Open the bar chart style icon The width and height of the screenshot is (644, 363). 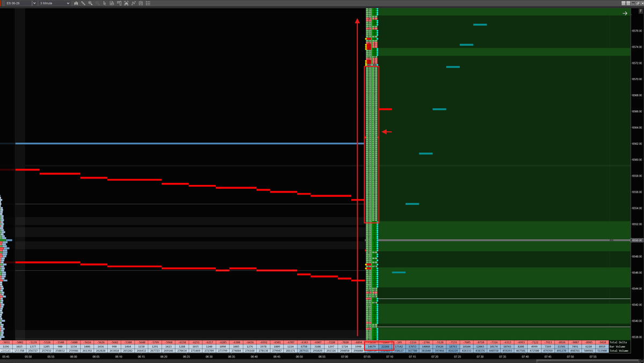click(76, 3)
